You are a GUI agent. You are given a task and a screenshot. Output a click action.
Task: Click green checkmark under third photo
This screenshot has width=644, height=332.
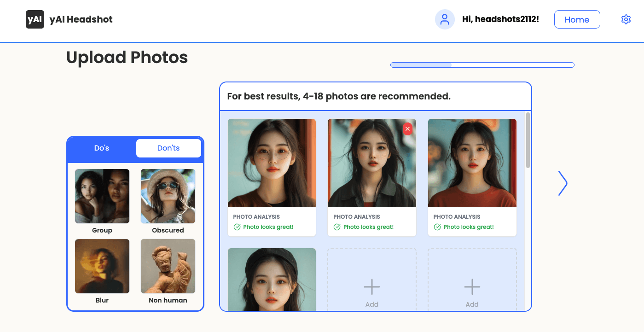pos(437,227)
